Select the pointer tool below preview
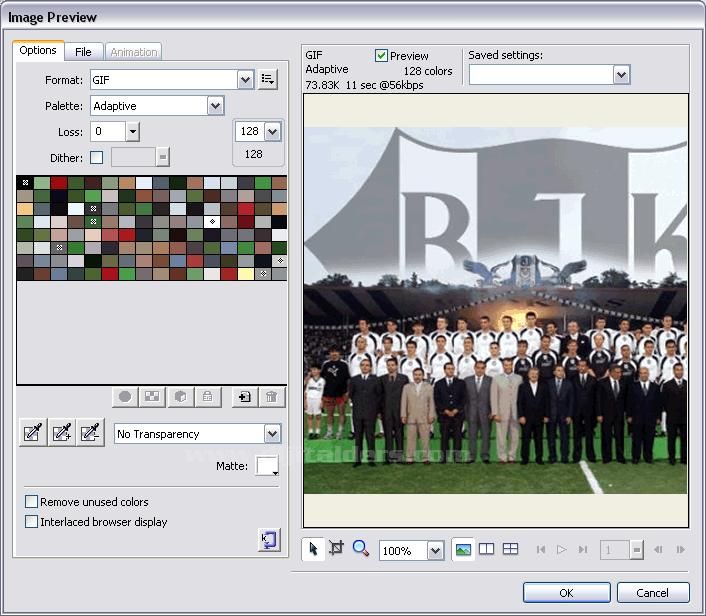This screenshot has height=616, width=706. (x=313, y=549)
